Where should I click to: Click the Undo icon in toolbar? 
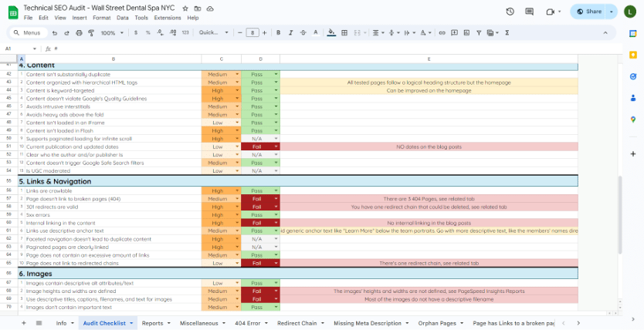(x=54, y=33)
